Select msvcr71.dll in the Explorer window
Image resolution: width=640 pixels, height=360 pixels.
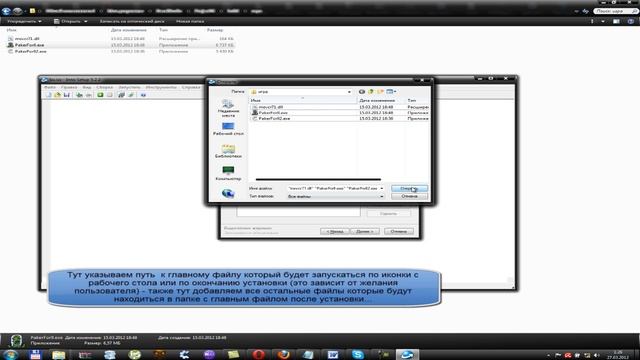(27, 39)
